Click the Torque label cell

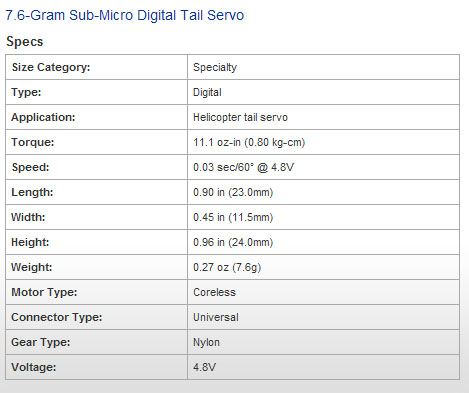pos(97,142)
